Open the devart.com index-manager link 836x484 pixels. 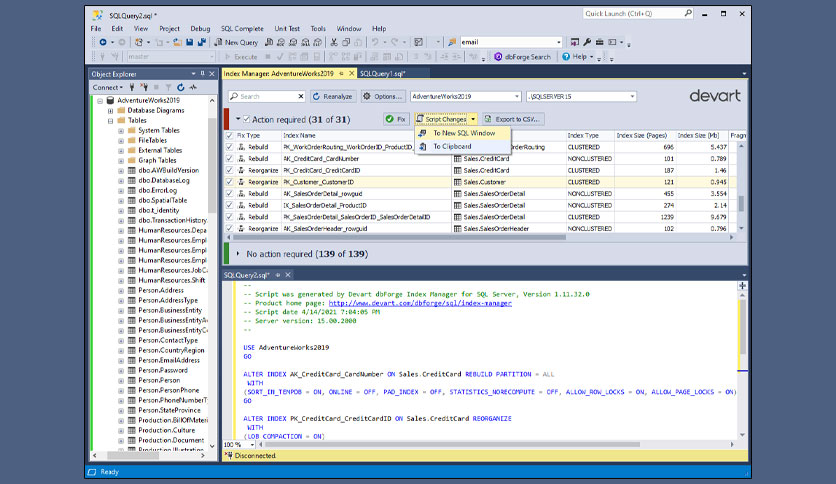420,303
